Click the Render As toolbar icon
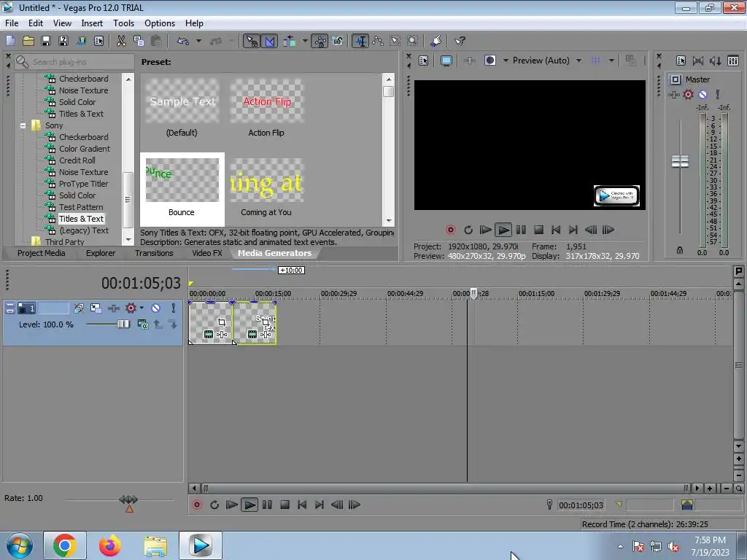Viewport: 747px width, 560px height. click(x=82, y=41)
